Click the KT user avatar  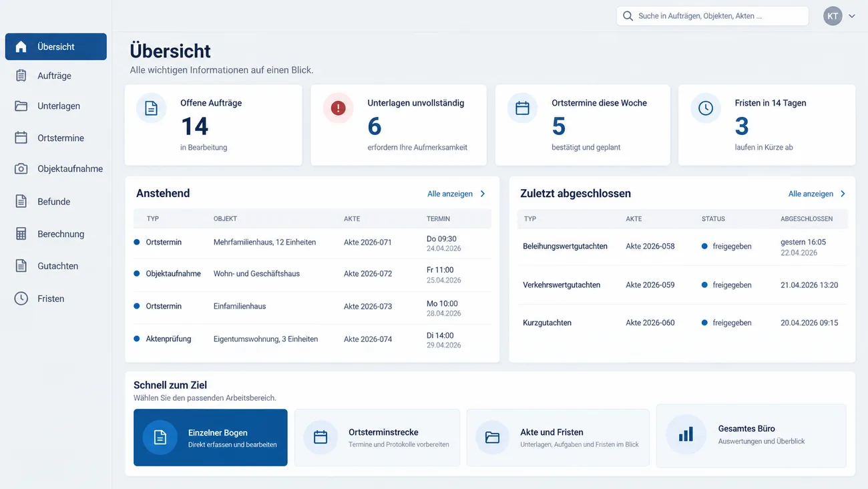pos(833,16)
